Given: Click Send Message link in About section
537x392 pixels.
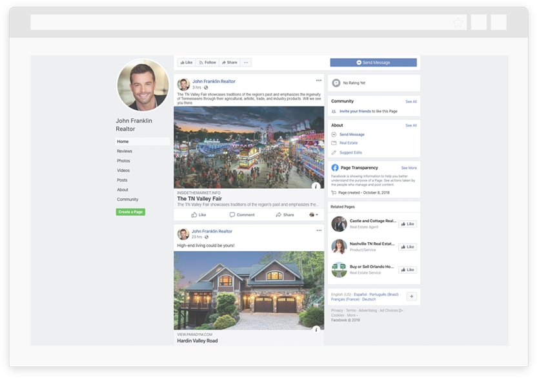Looking at the screenshot, I should click(352, 135).
